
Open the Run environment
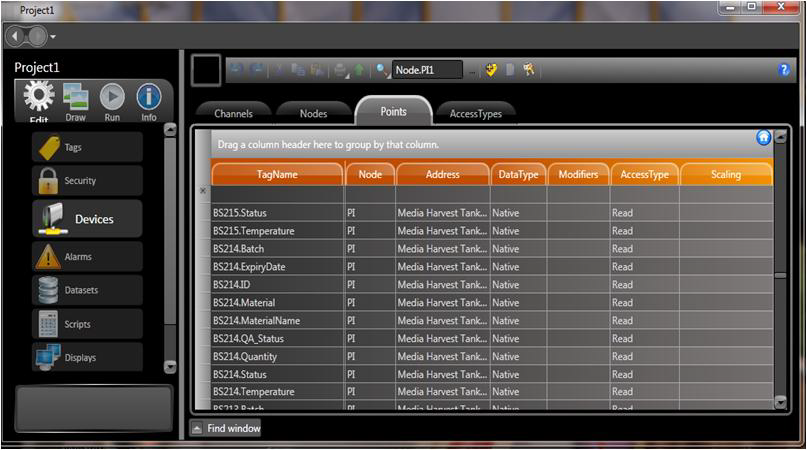click(112, 100)
